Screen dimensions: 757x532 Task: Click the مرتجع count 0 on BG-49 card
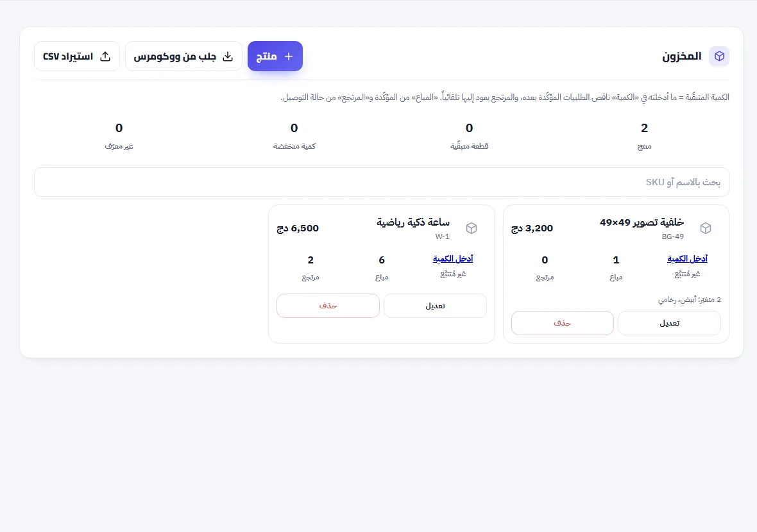(545, 260)
